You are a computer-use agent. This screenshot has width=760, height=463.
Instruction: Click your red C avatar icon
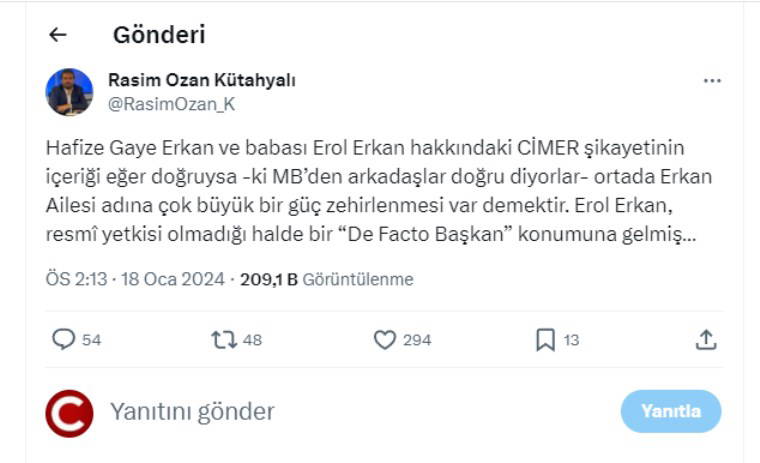click(69, 413)
